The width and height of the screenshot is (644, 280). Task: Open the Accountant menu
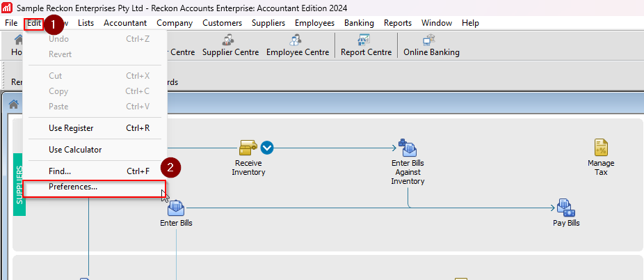tap(125, 23)
